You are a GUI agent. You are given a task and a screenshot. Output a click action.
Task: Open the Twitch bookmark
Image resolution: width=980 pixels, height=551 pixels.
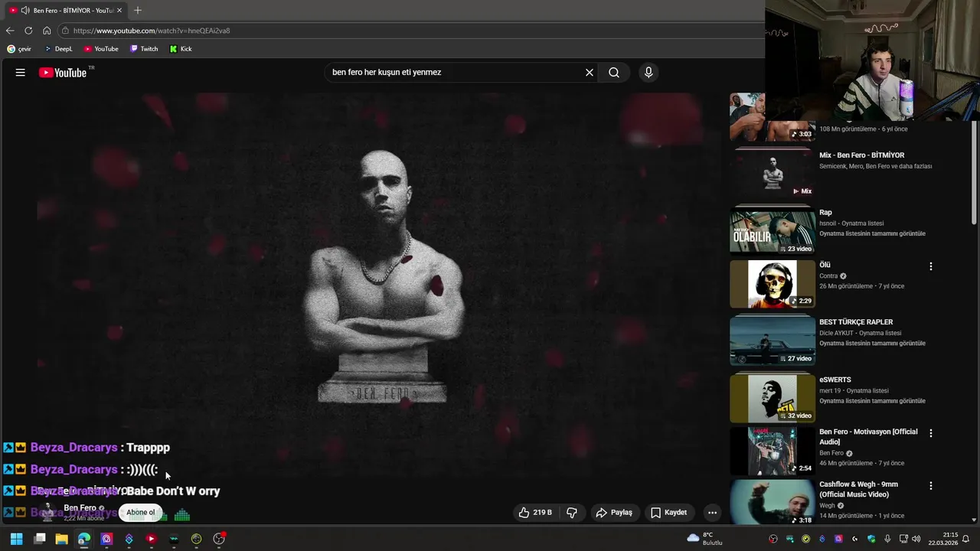[x=144, y=49]
